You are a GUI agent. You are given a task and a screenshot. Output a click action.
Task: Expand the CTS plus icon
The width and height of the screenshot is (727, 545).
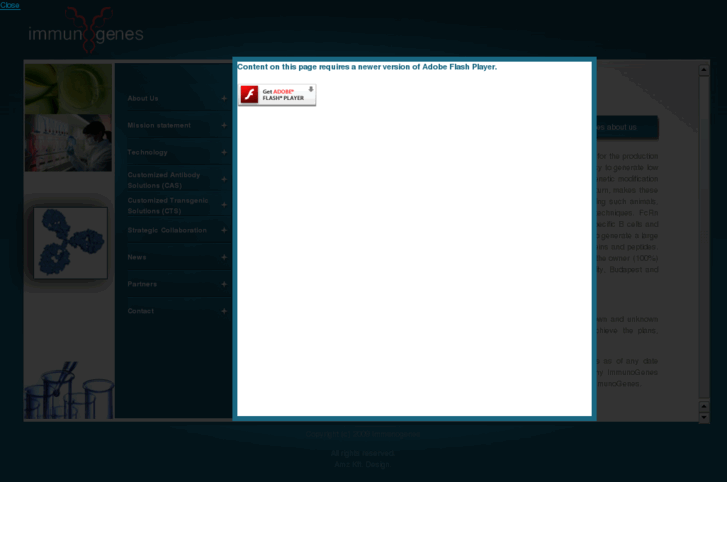coord(224,205)
